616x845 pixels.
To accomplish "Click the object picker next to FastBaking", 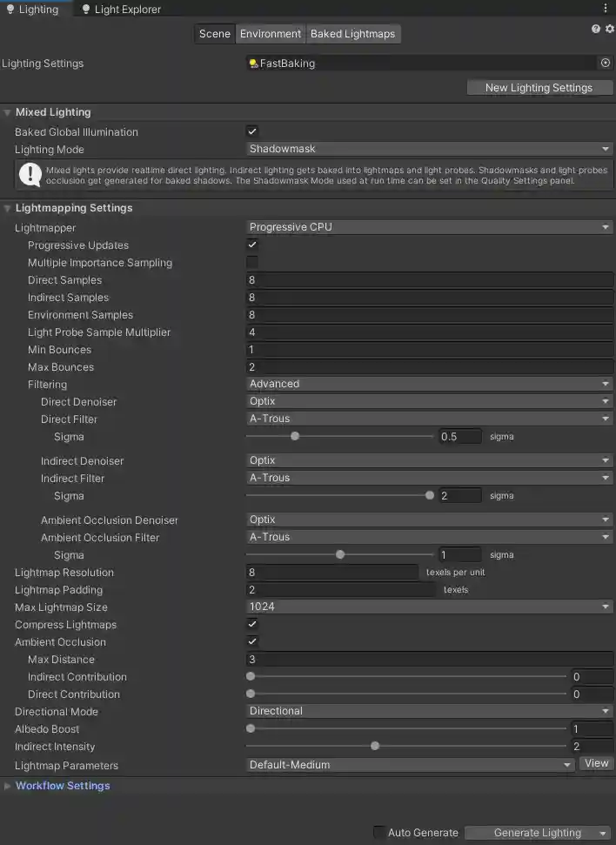I will pyautogui.click(x=606, y=63).
